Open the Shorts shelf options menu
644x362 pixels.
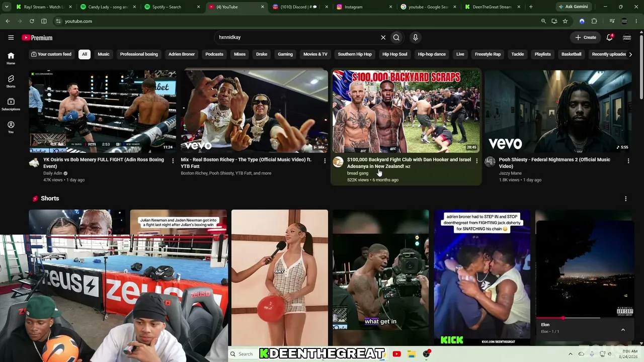click(x=625, y=199)
